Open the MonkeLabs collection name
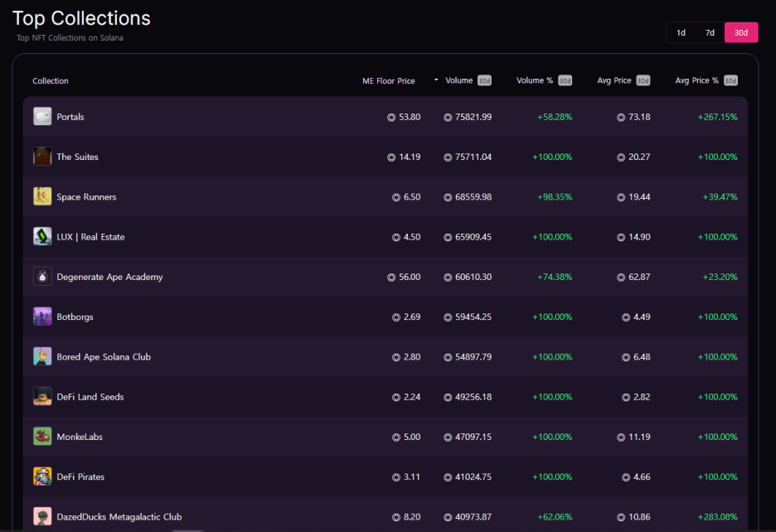 coord(80,437)
